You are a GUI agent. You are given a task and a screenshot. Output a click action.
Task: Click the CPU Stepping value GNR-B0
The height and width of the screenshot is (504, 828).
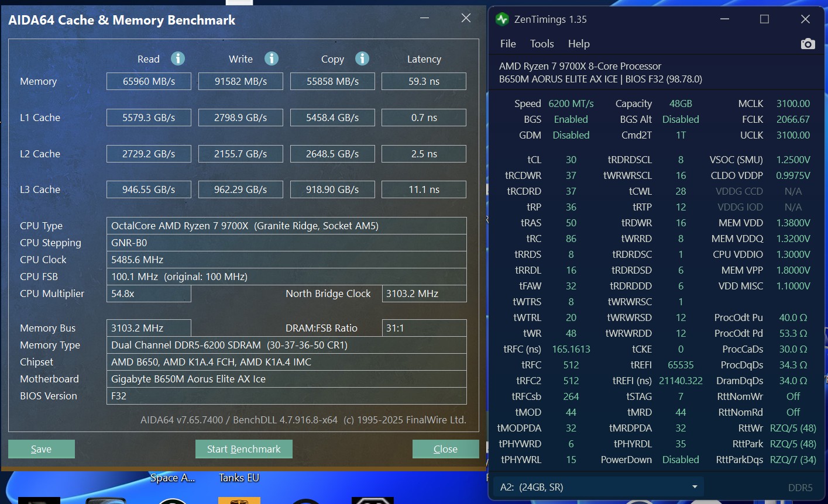(x=286, y=243)
